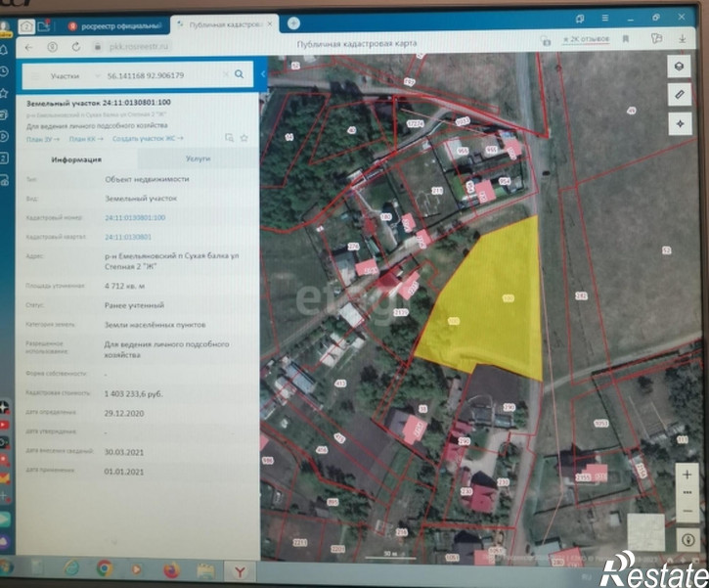Open the tab counter home icon
The image size is (709, 588).
pos(26,26)
